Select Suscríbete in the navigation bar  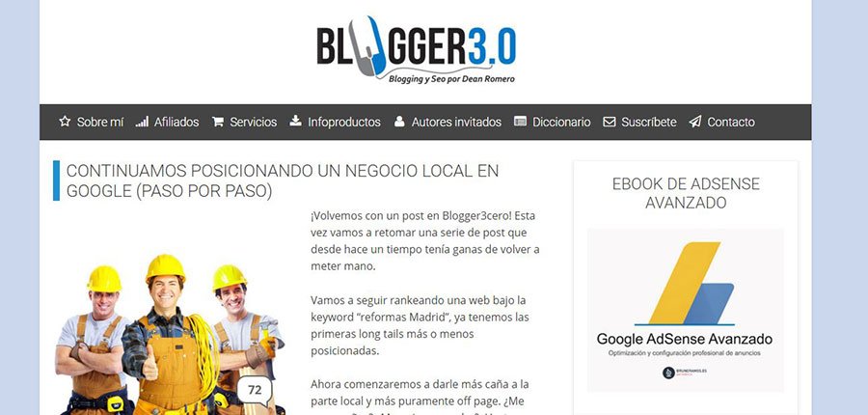click(x=649, y=122)
